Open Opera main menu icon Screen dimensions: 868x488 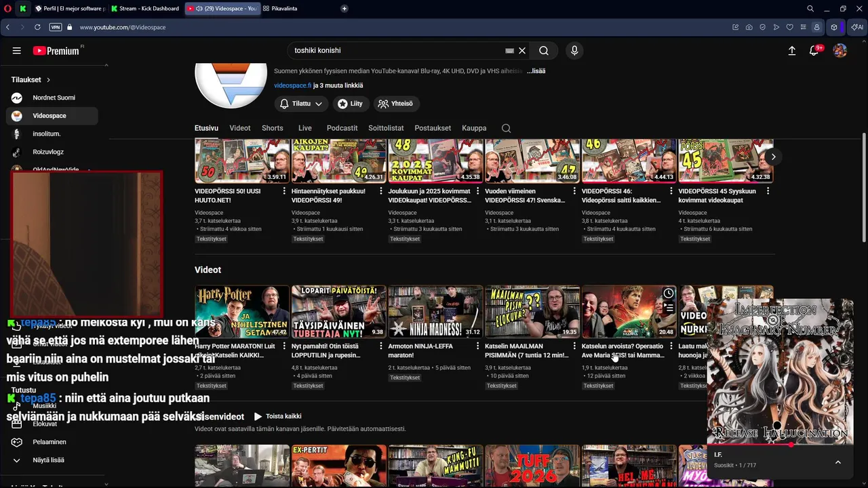(x=7, y=9)
